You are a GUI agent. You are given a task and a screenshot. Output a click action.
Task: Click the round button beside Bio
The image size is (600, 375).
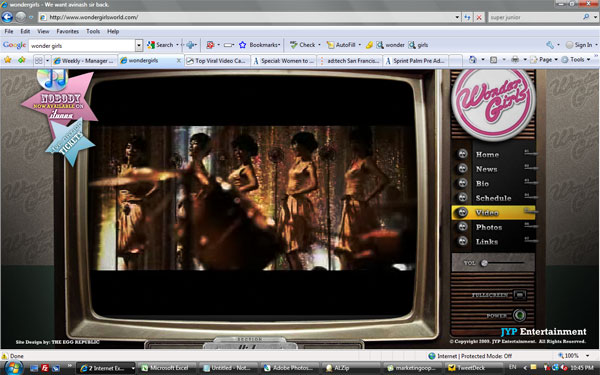point(463,183)
